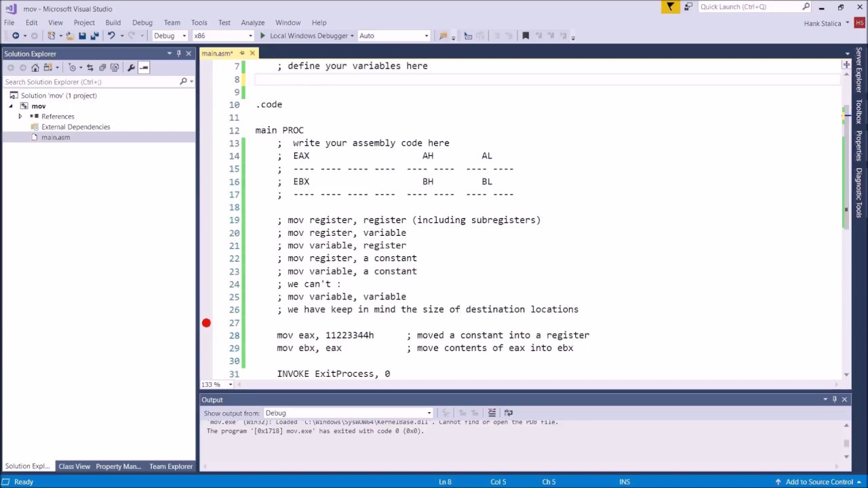Click the notifications filter flag in title bar
The width and height of the screenshot is (868, 488).
(x=670, y=7)
